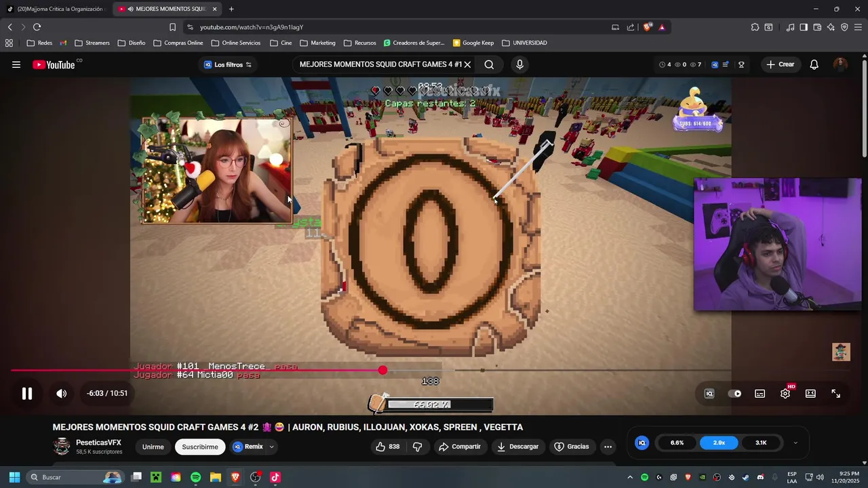The height and width of the screenshot is (488, 868).
Task: Open a new browser tab
Action: pos(231,9)
